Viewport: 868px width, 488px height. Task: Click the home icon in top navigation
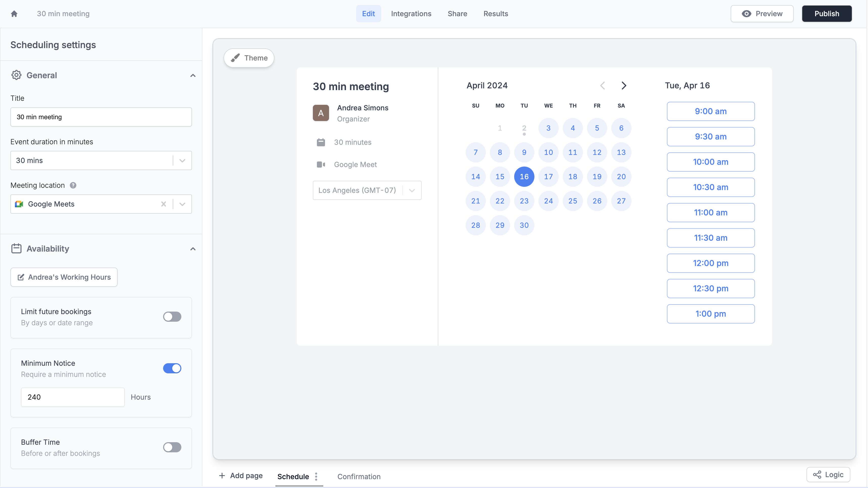click(x=14, y=13)
